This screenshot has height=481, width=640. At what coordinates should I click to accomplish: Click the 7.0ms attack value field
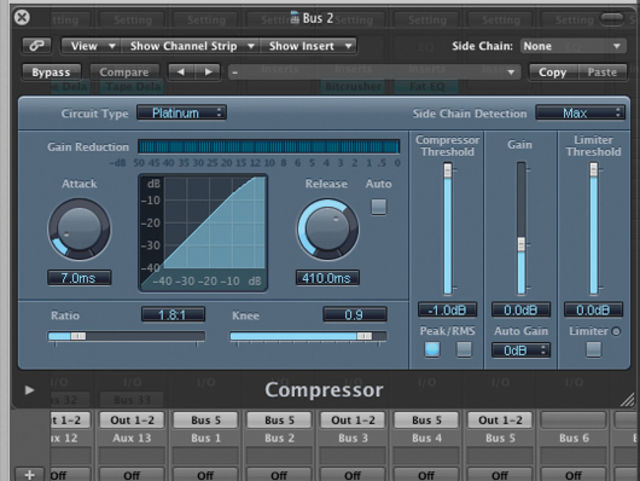pyautogui.click(x=79, y=278)
